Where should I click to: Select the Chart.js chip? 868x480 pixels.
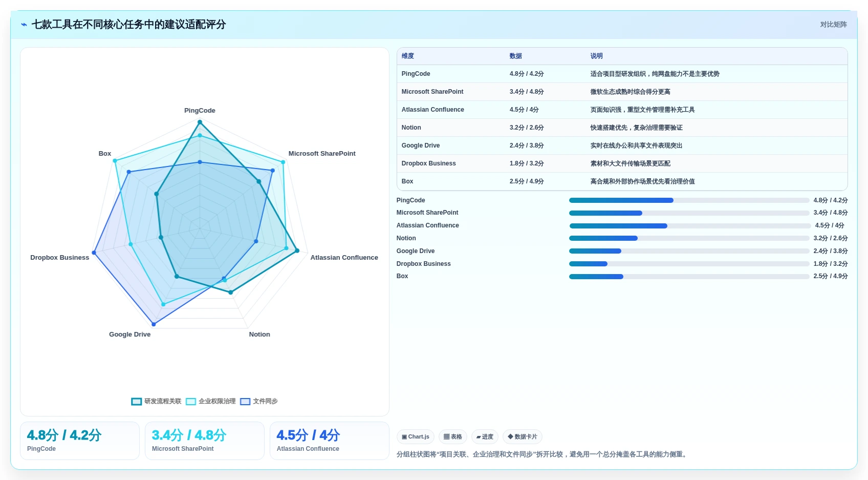tap(416, 437)
